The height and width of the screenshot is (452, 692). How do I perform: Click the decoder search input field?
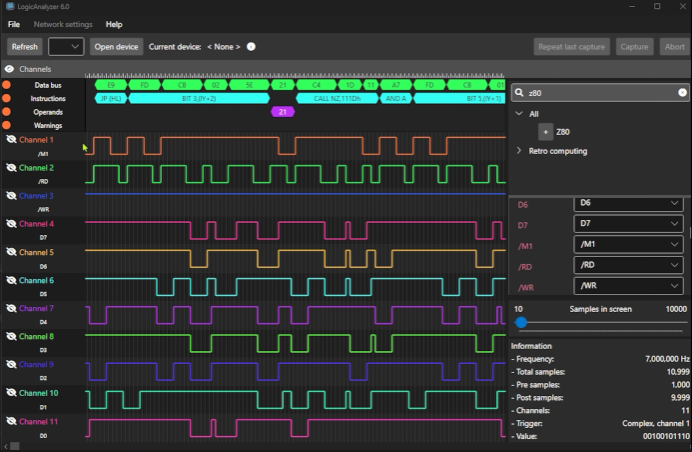click(x=600, y=92)
